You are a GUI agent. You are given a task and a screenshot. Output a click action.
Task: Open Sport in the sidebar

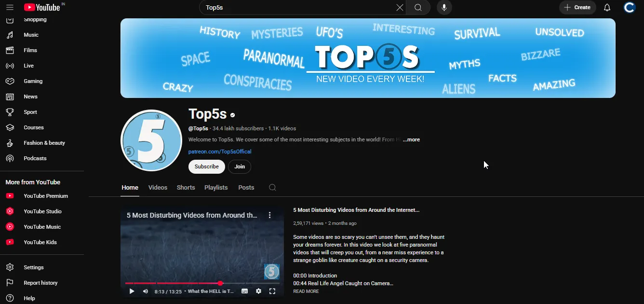pos(42,112)
